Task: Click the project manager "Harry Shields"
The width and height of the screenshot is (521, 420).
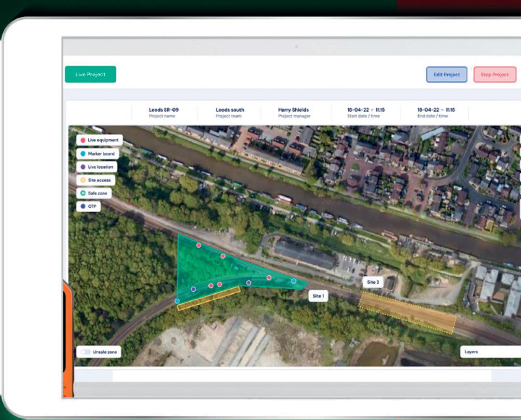Action: point(293,110)
